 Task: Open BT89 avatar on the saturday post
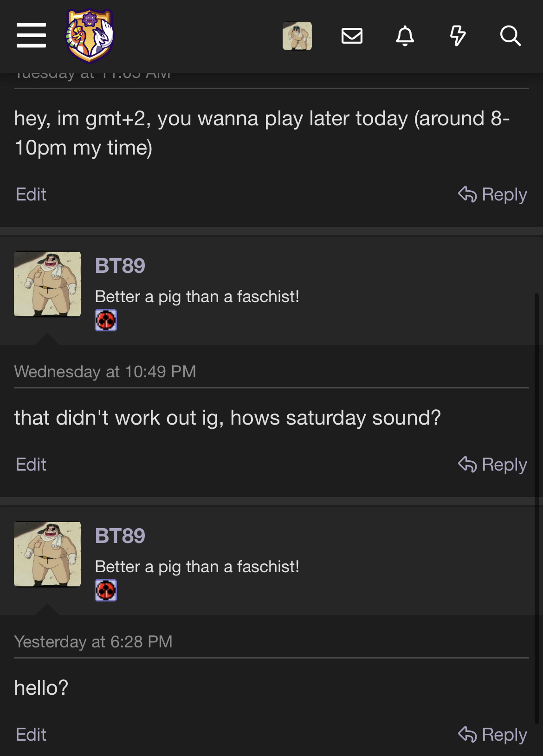click(47, 284)
